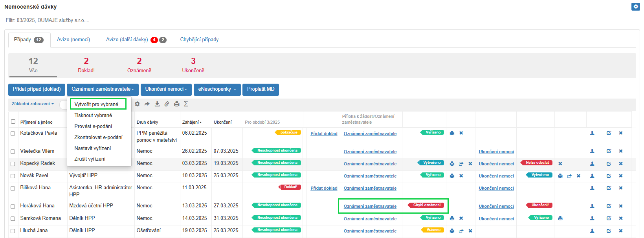This screenshot has height=238, width=644.
Task: Toggle the select-all checkbox in table header
Action: click(x=13, y=122)
